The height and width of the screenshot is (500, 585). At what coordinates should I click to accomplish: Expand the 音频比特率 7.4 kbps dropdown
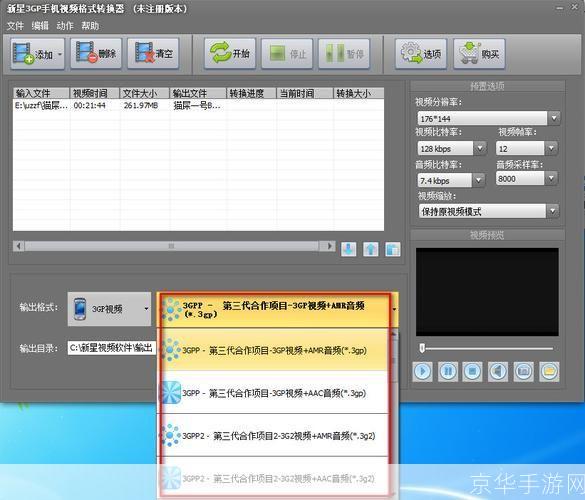pyautogui.click(x=479, y=180)
